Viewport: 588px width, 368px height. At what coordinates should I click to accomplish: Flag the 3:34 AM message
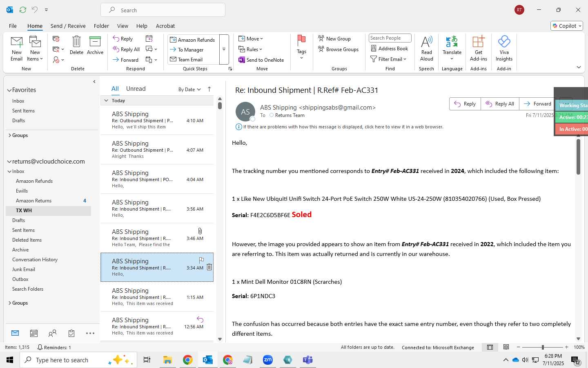click(x=201, y=260)
